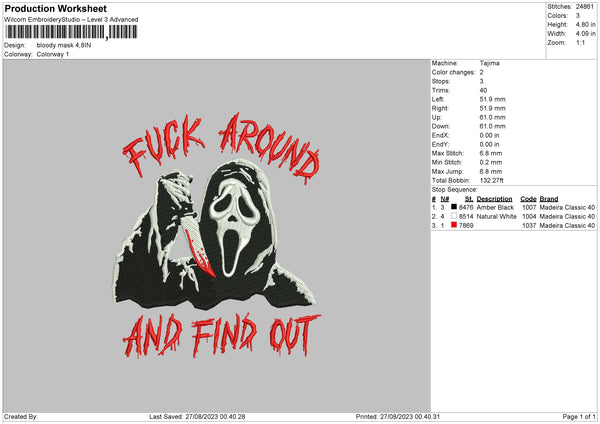Click the 'Stops:' label
This screenshot has height=424, width=600.
pos(441,82)
